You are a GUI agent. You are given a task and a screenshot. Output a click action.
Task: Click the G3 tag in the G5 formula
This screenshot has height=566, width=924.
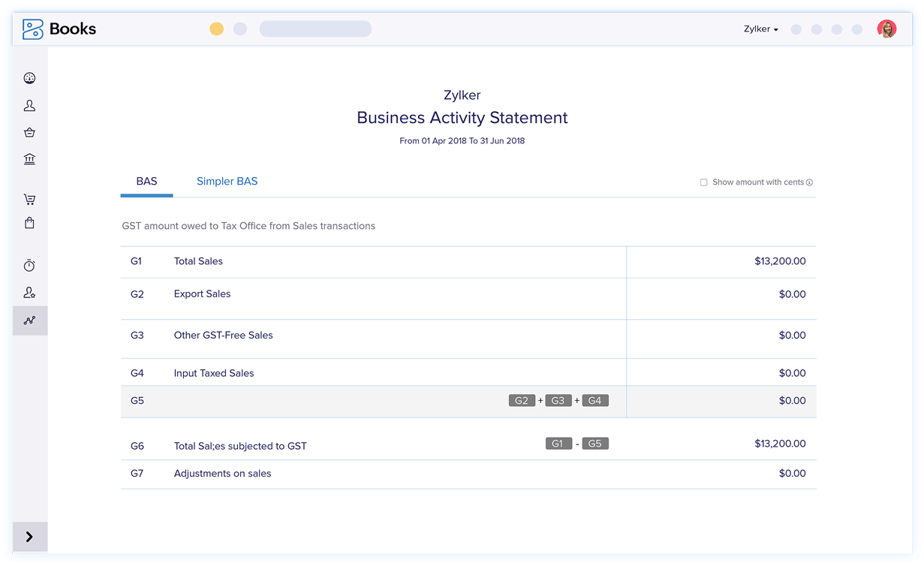click(558, 401)
